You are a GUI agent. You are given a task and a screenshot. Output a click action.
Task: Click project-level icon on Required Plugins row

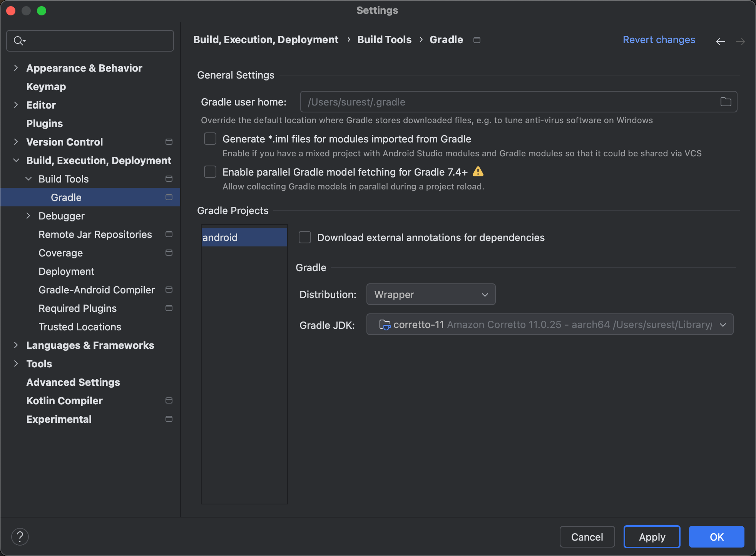pyautogui.click(x=169, y=308)
